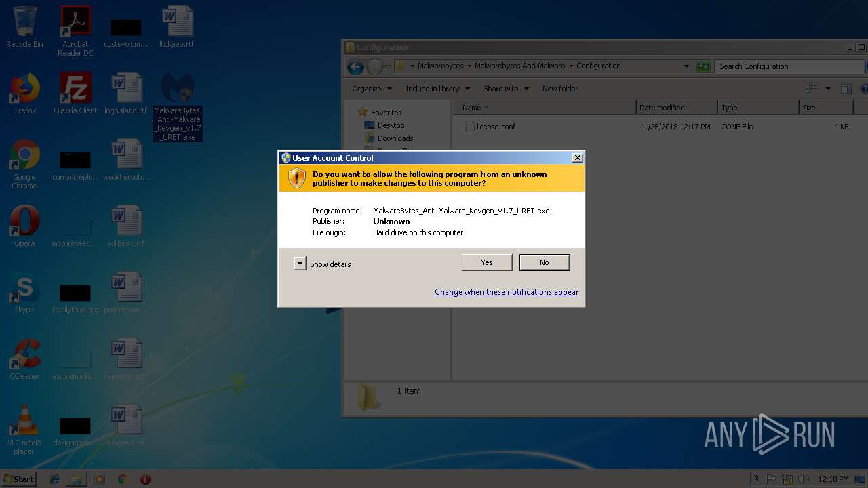
Task: Click New folder in Explorer toolbar
Action: [560, 89]
